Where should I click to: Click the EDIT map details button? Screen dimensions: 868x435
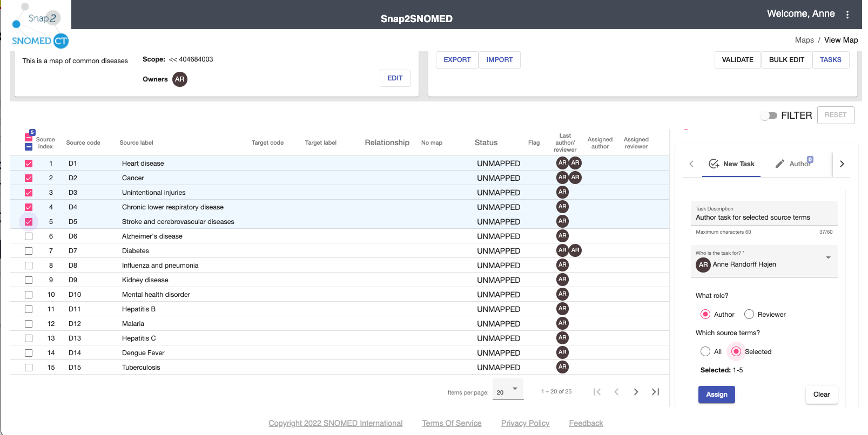coord(395,78)
